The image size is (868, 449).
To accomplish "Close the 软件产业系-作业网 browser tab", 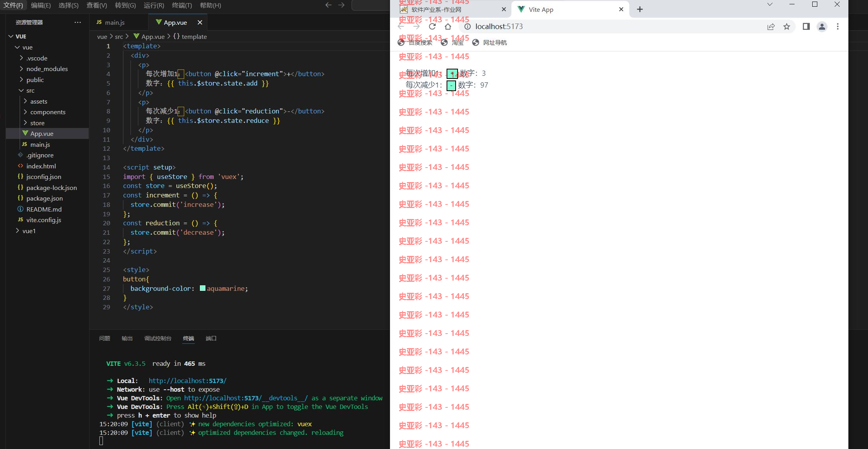I will [x=504, y=9].
